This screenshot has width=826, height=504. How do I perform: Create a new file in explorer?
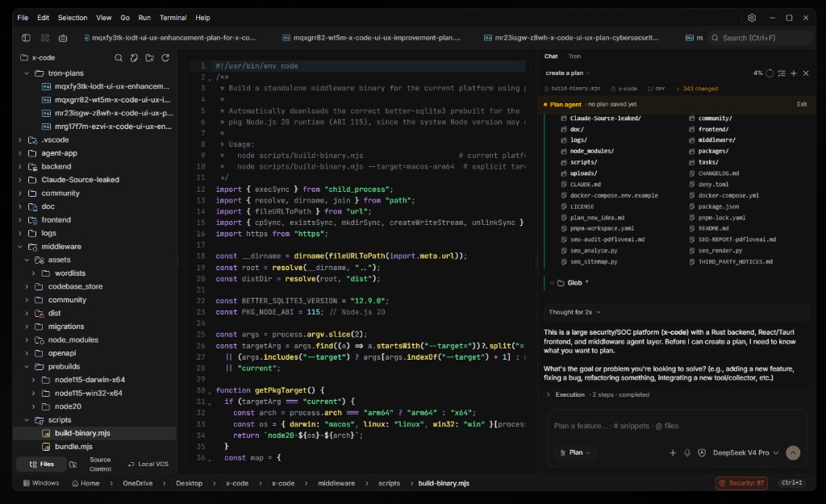point(135,58)
